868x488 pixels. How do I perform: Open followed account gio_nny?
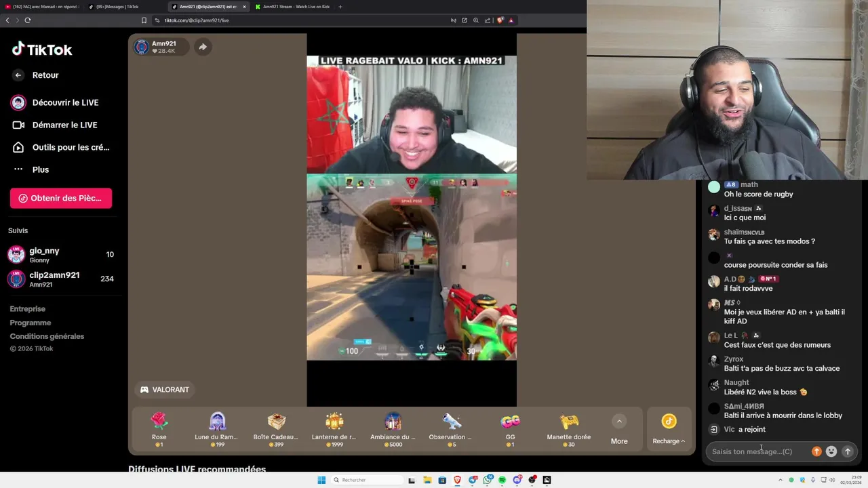(61, 255)
